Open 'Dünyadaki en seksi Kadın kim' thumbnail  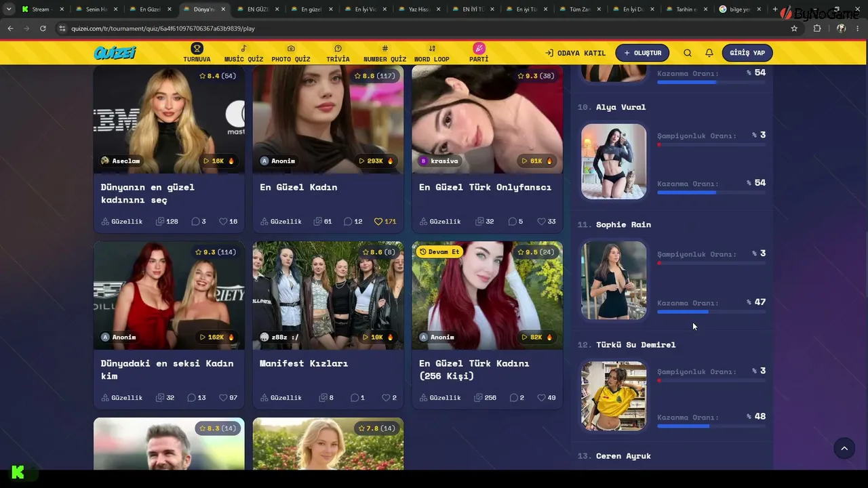pyautogui.click(x=169, y=296)
